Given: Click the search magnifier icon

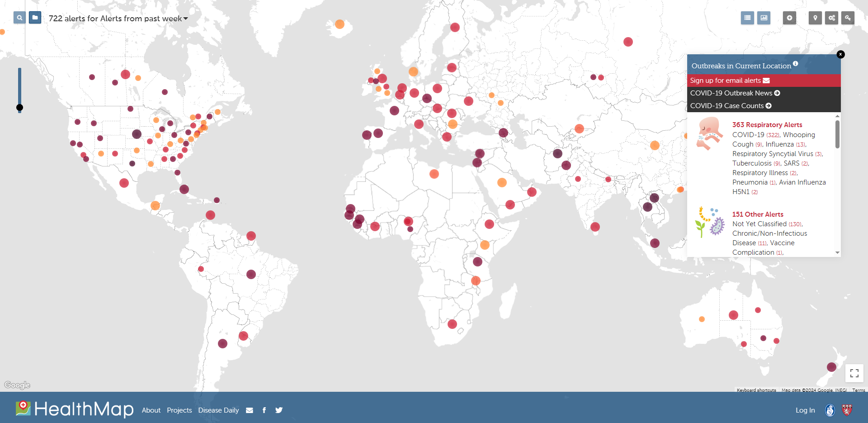Looking at the screenshot, I should pyautogui.click(x=19, y=18).
